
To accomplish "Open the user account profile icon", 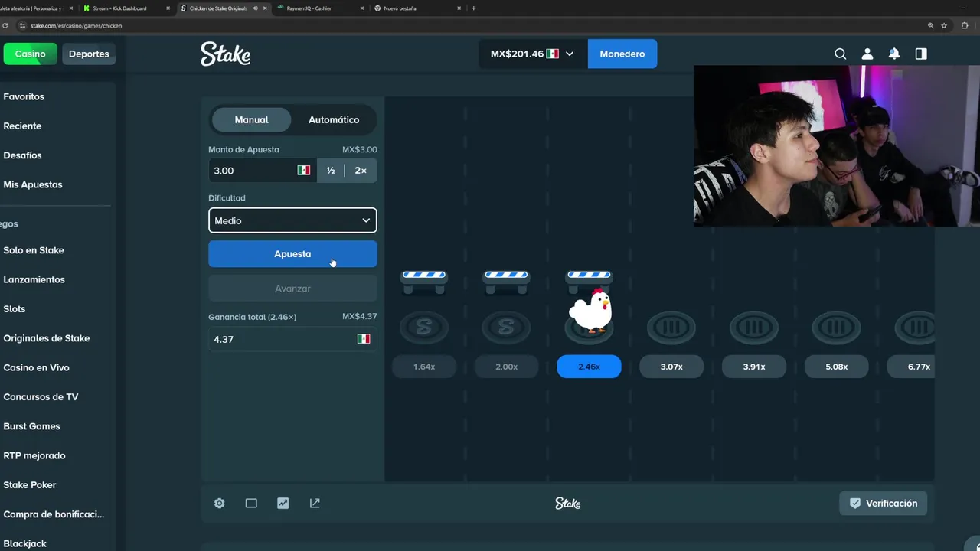I will pos(867,54).
